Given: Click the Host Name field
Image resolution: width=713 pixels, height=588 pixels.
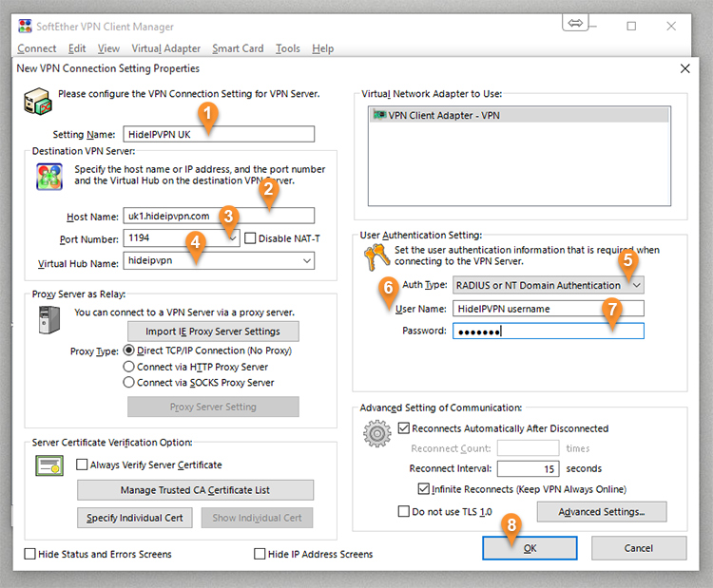Looking at the screenshot, I should tap(219, 216).
